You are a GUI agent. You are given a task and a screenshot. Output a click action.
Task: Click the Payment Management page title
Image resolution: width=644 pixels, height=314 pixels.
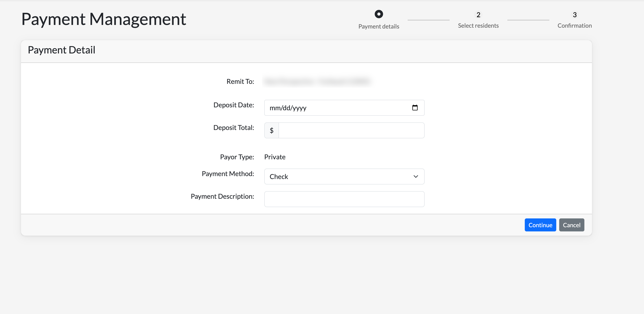(x=103, y=19)
